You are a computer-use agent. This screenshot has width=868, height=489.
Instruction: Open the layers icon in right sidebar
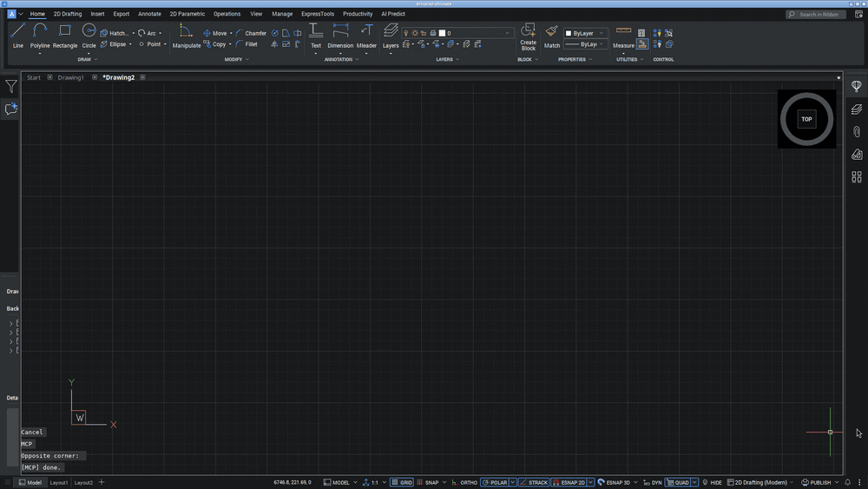857,109
